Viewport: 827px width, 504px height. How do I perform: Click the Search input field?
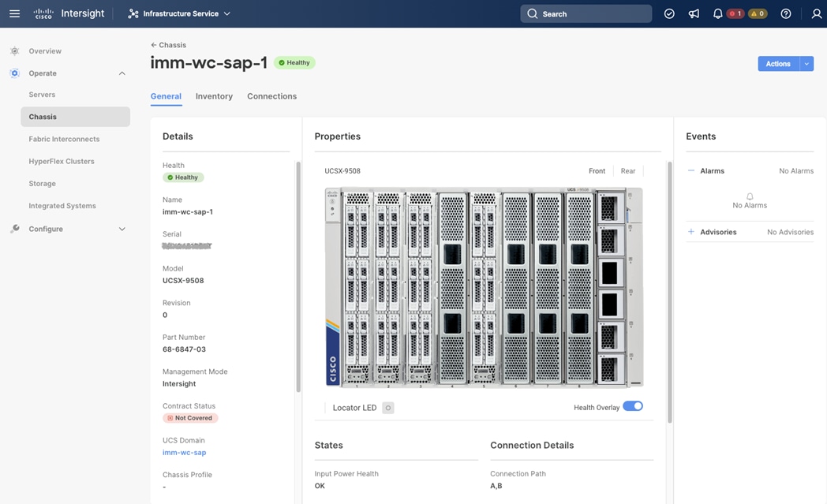(586, 13)
